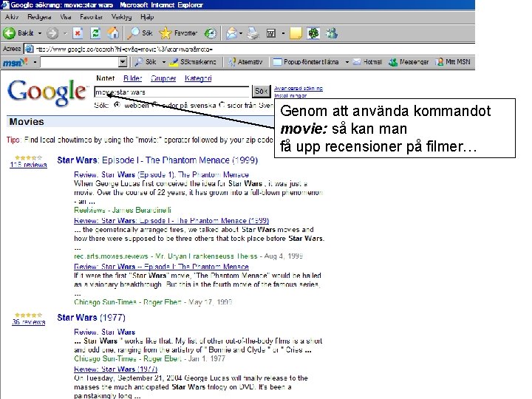The height and width of the screenshot is (399, 532).
Task: Click the MSN toolbar Sök magnifier button
Action: (146, 62)
